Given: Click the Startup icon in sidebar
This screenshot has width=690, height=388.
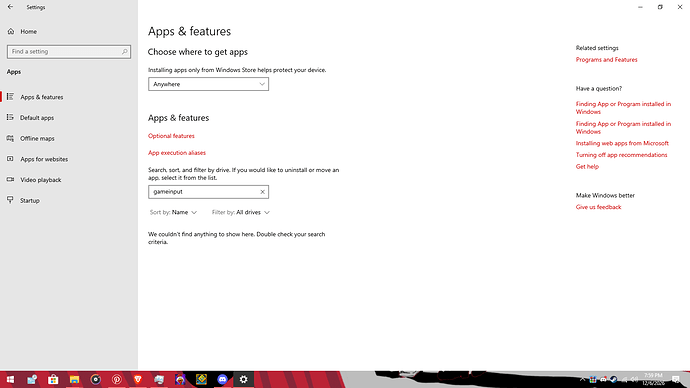Looking at the screenshot, I should (10, 200).
